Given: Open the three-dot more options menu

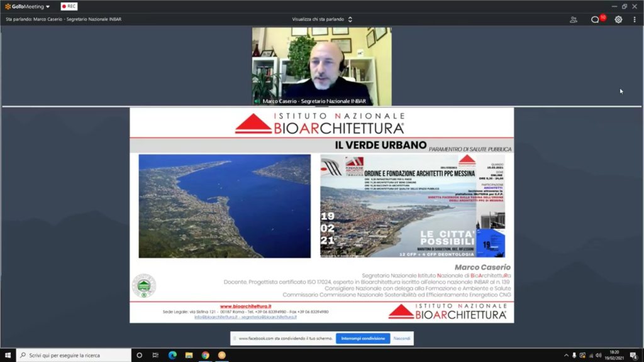Looking at the screenshot, I should (635, 19).
